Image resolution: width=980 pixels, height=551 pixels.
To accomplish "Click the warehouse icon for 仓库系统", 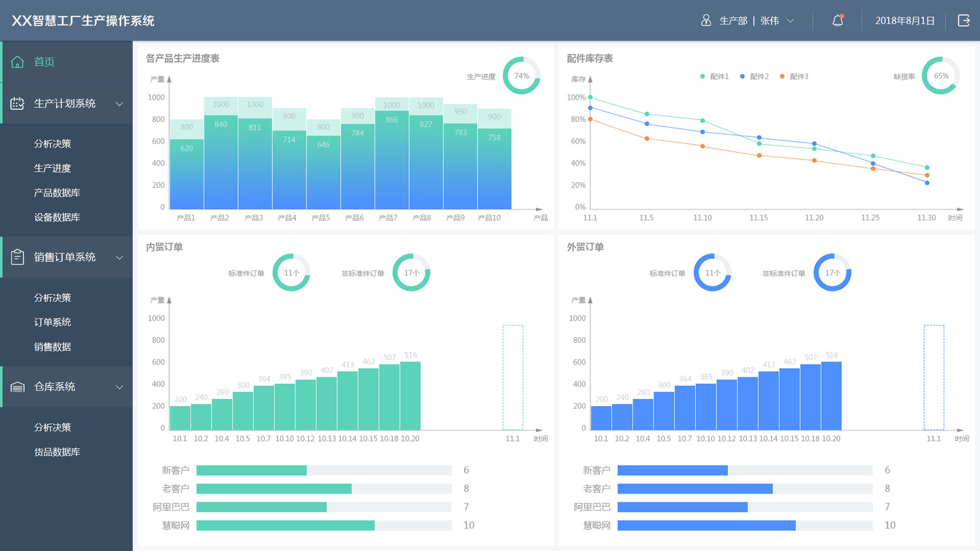I will (x=18, y=387).
